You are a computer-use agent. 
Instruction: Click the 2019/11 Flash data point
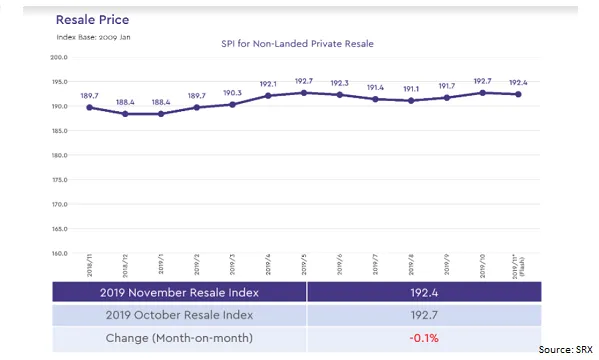518,94
